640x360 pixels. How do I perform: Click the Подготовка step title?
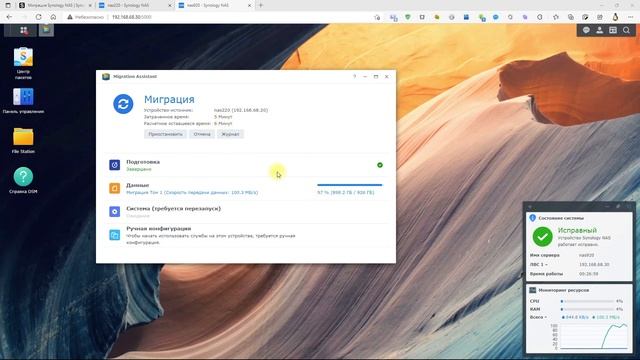pos(143,162)
